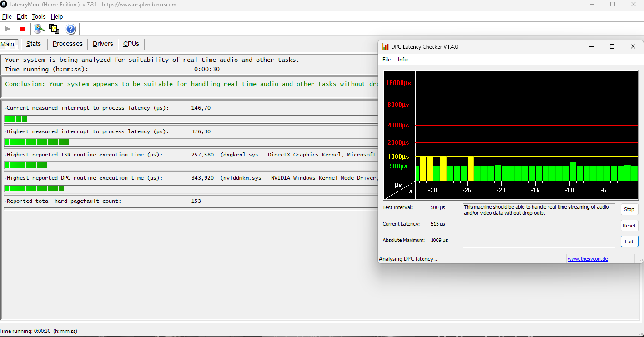Click the hard pagefault count bar
Image resolution: width=644 pixels, height=337 pixels.
point(191,209)
